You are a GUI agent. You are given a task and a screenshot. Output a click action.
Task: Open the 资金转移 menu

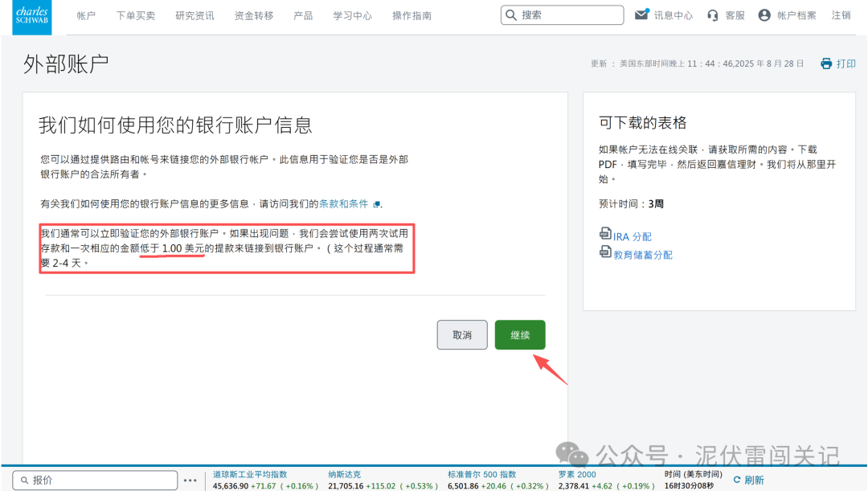pyautogui.click(x=254, y=14)
